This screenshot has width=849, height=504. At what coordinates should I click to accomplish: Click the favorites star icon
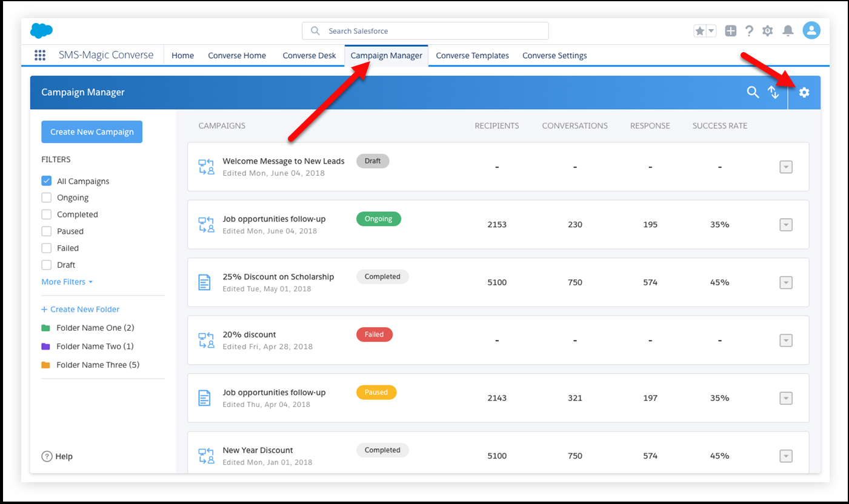[x=700, y=31]
